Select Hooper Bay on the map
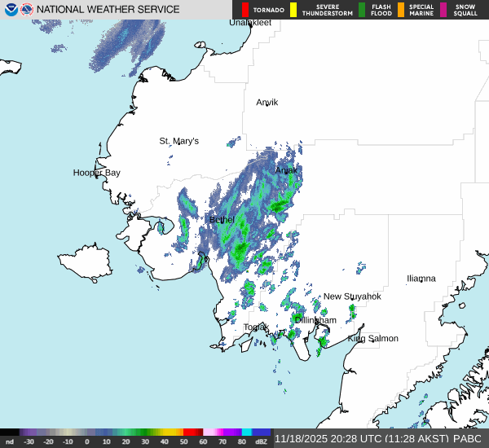Viewport: 489px width, 448px height. [96, 173]
